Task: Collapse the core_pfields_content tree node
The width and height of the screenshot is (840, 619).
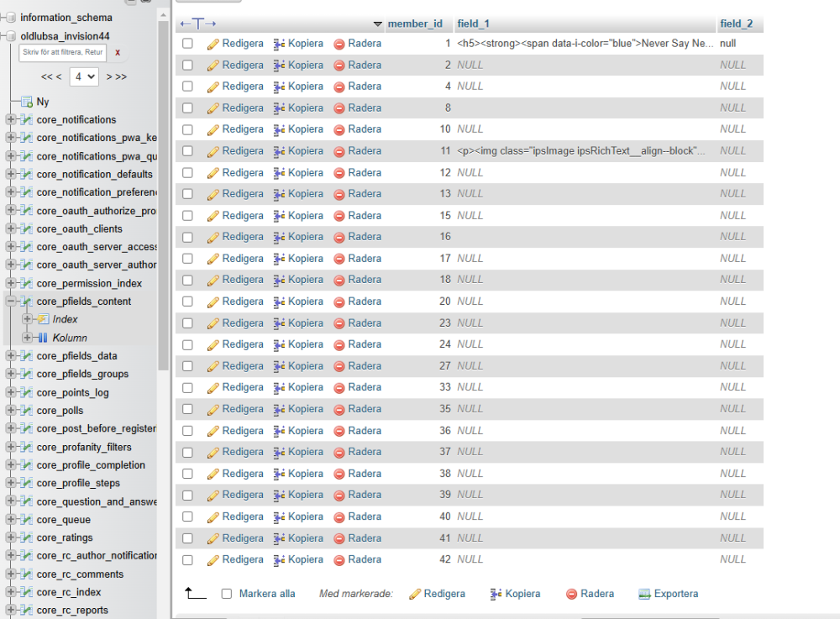Action: coord(11,302)
